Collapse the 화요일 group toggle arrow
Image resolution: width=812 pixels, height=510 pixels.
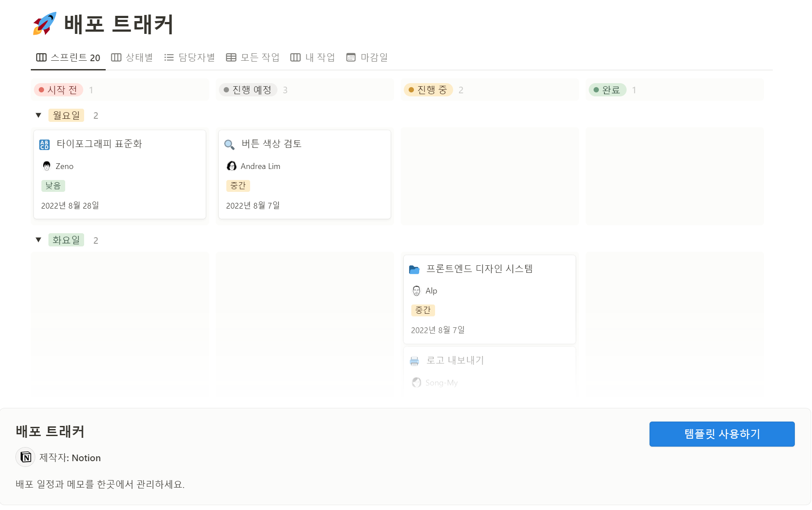pyautogui.click(x=38, y=240)
